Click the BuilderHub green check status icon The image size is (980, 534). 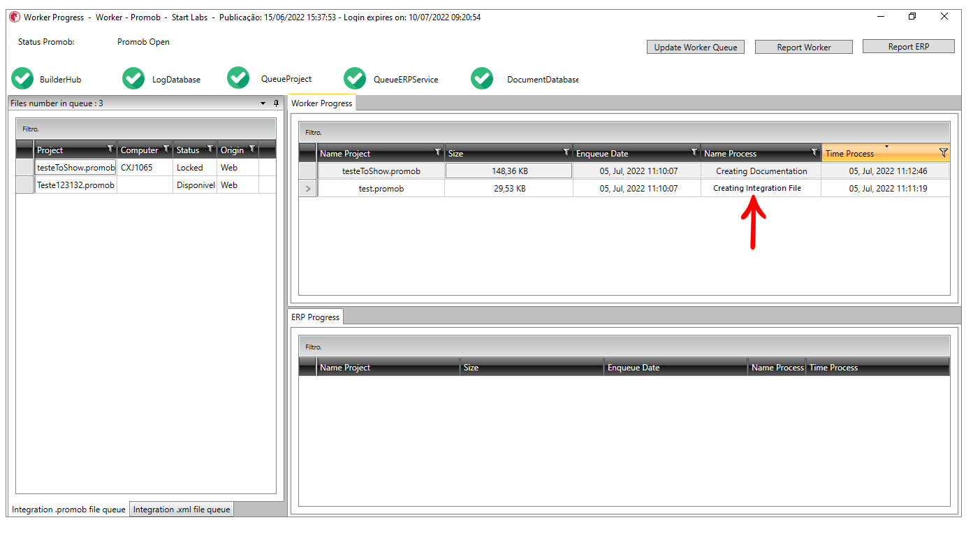tap(23, 79)
